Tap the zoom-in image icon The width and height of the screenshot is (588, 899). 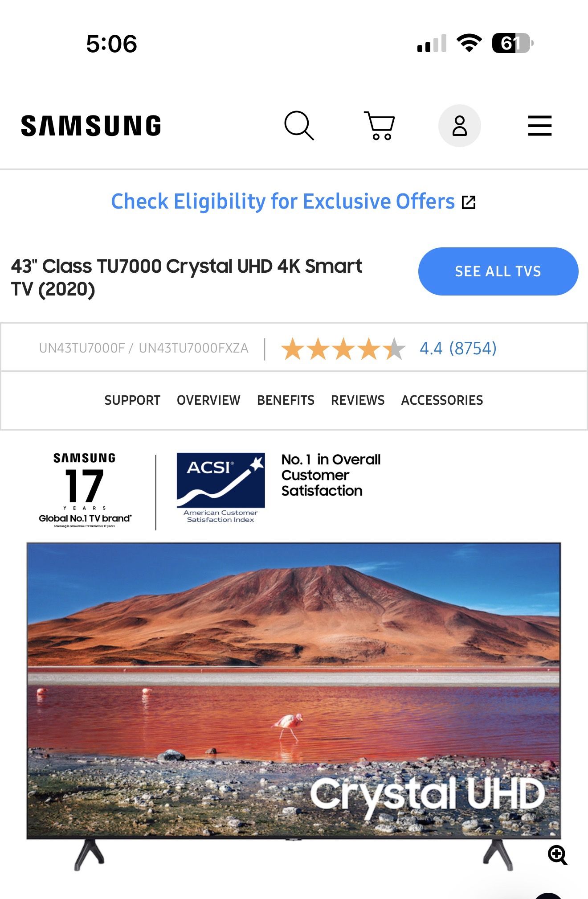pos(557,855)
